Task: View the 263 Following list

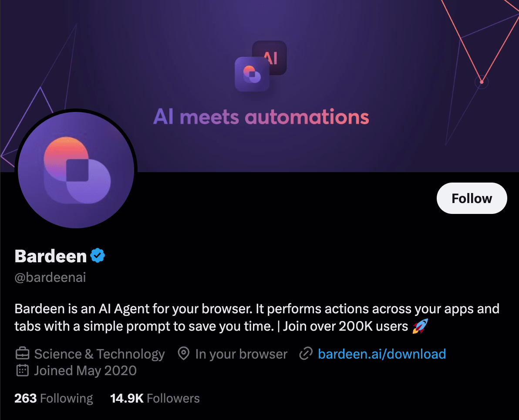Action: 54,398
